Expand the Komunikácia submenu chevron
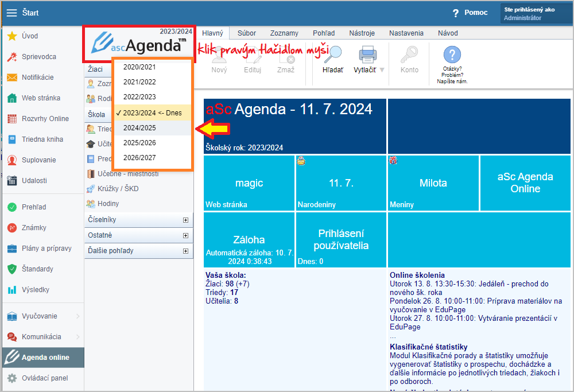Viewport: 574px width, 392px height. 77,337
